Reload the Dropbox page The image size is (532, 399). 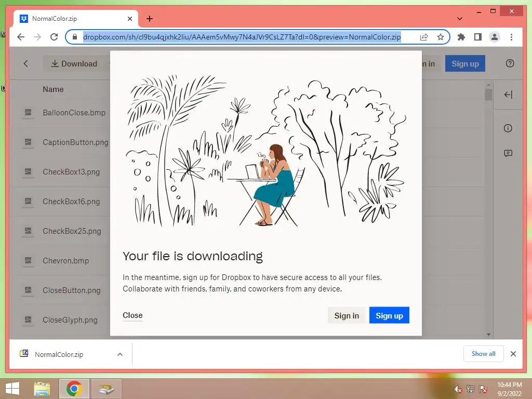tap(54, 37)
